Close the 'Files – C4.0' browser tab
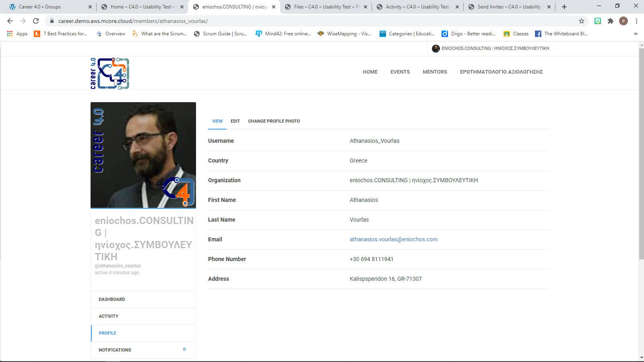 click(x=365, y=7)
